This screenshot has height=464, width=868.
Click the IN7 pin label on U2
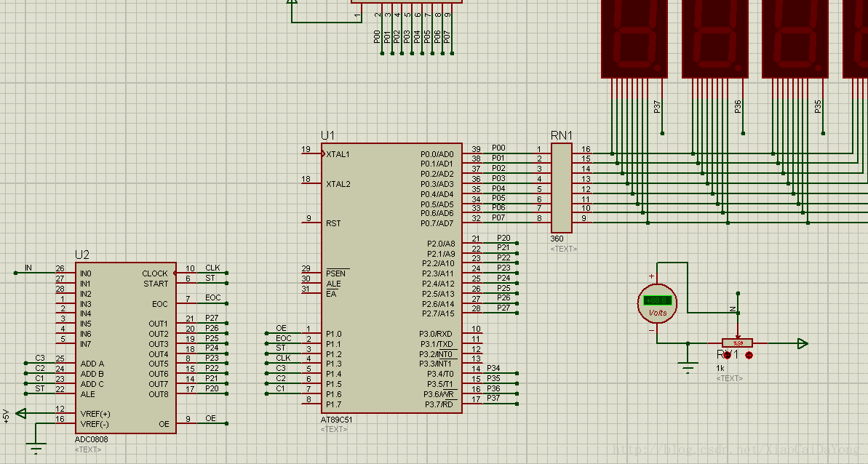tap(86, 344)
